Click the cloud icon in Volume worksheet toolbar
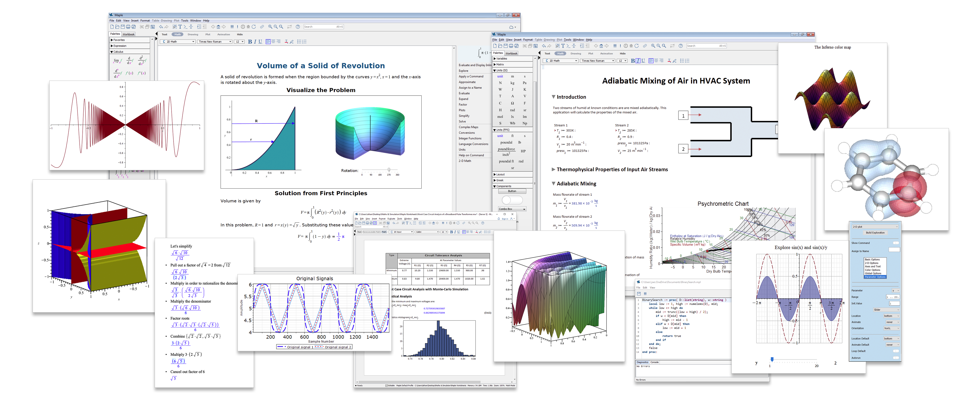The width and height of the screenshot is (980, 410). pos(512,27)
